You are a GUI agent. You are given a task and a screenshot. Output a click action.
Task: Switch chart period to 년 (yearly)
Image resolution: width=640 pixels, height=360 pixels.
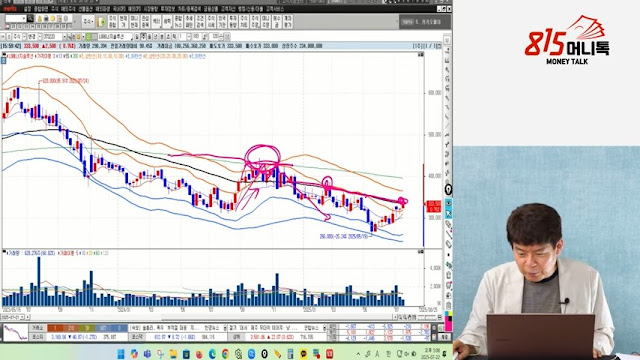(x=156, y=37)
